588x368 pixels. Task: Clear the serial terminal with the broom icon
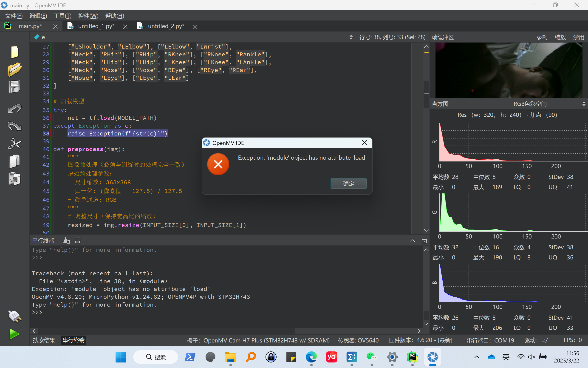pos(67,241)
